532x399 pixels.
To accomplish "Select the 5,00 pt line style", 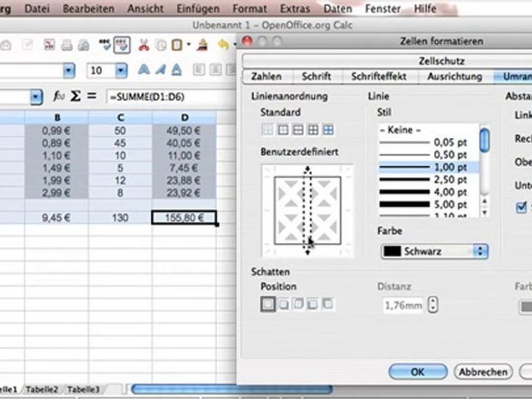I will pos(428,204).
